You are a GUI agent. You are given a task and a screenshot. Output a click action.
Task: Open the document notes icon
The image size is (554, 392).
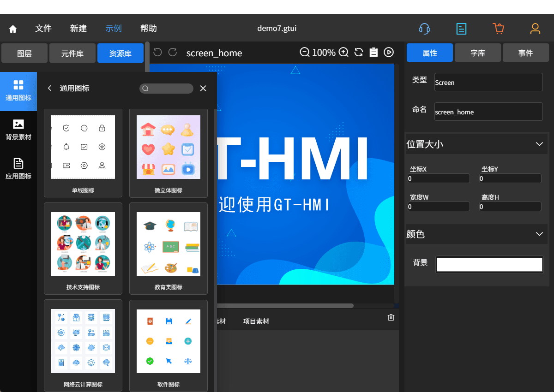click(x=461, y=29)
